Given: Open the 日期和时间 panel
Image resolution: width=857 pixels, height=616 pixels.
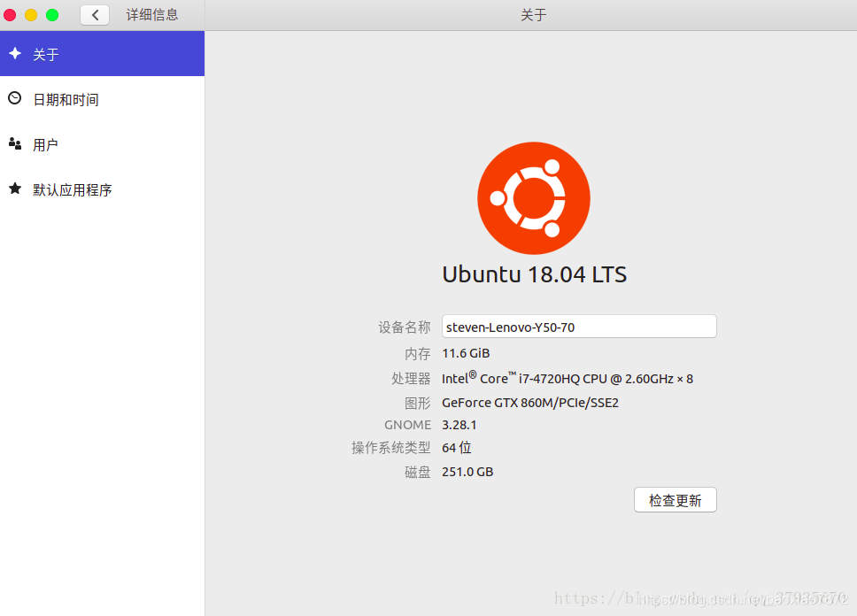Looking at the screenshot, I should [102, 99].
